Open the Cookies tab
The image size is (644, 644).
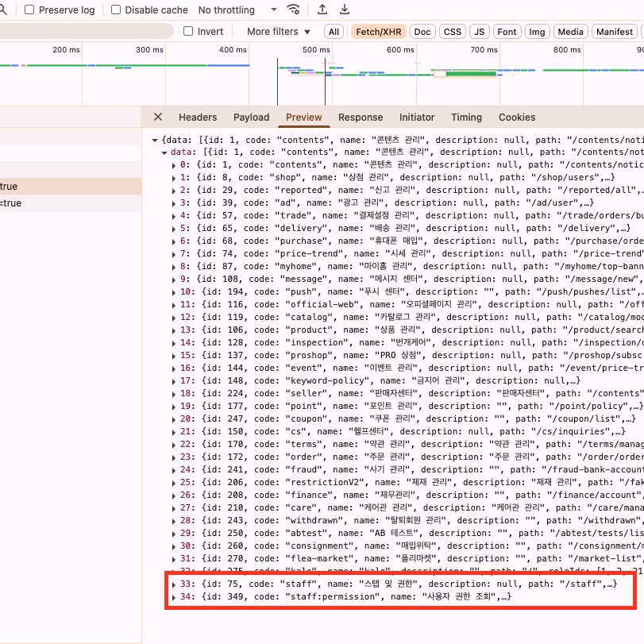517,118
